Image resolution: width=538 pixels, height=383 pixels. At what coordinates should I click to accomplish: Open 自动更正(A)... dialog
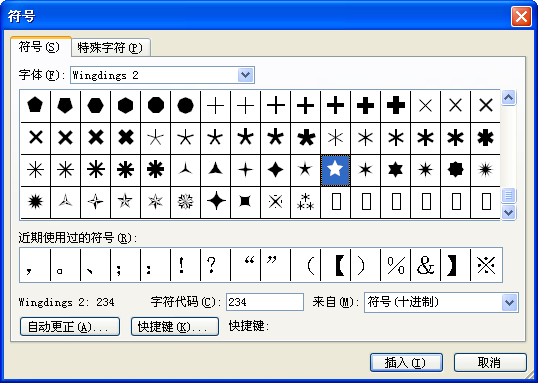click(x=70, y=326)
